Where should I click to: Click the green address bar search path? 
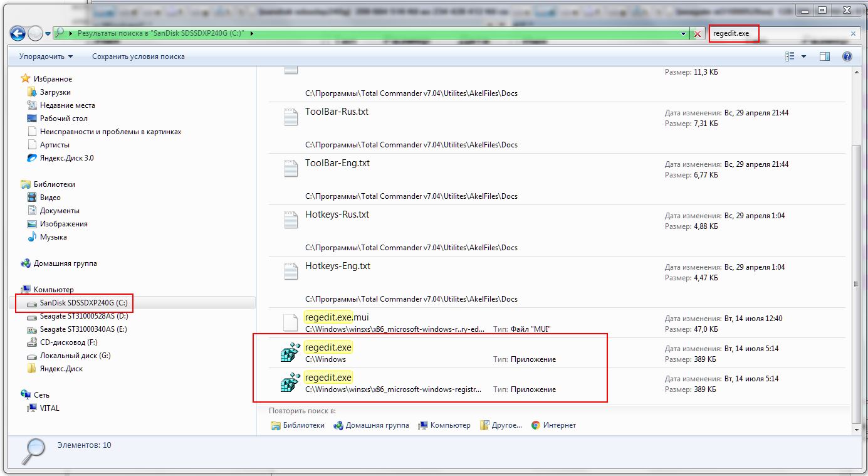(370, 33)
